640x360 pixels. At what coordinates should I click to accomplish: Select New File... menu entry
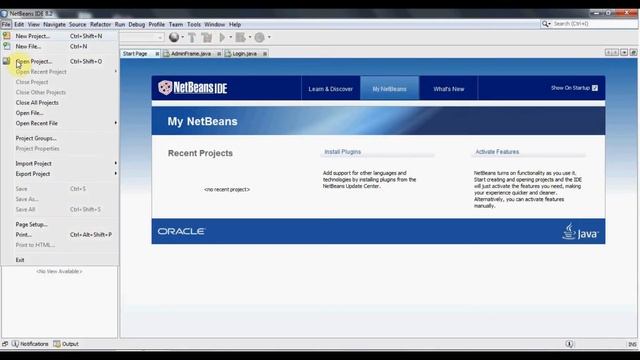click(x=60, y=46)
